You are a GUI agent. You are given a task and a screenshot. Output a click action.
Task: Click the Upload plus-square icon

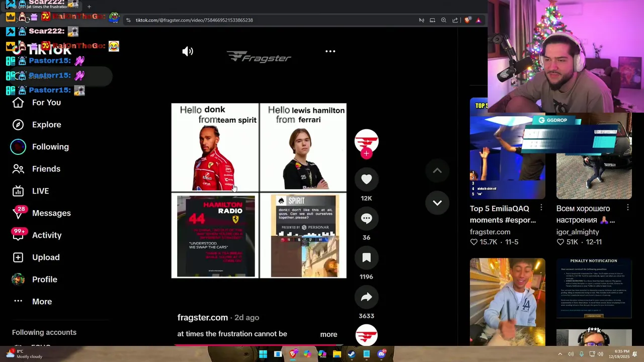(x=18, y=257)
